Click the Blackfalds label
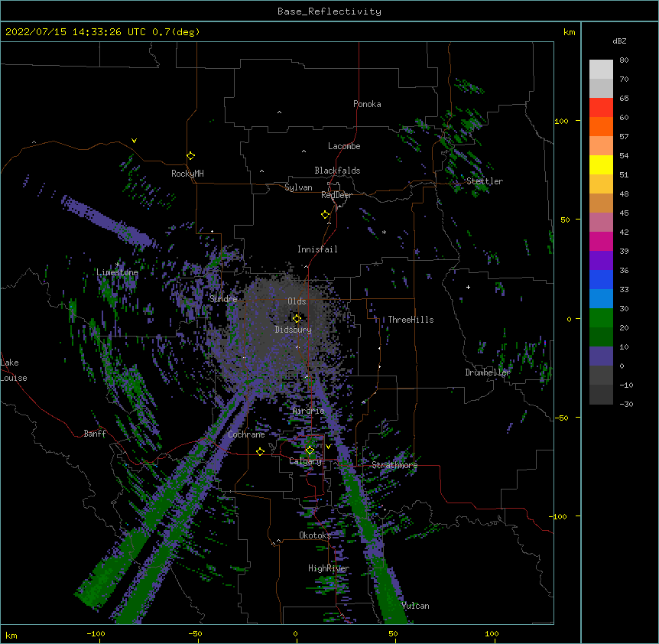Viewport: 659px width, 644px height. (337, 171)
